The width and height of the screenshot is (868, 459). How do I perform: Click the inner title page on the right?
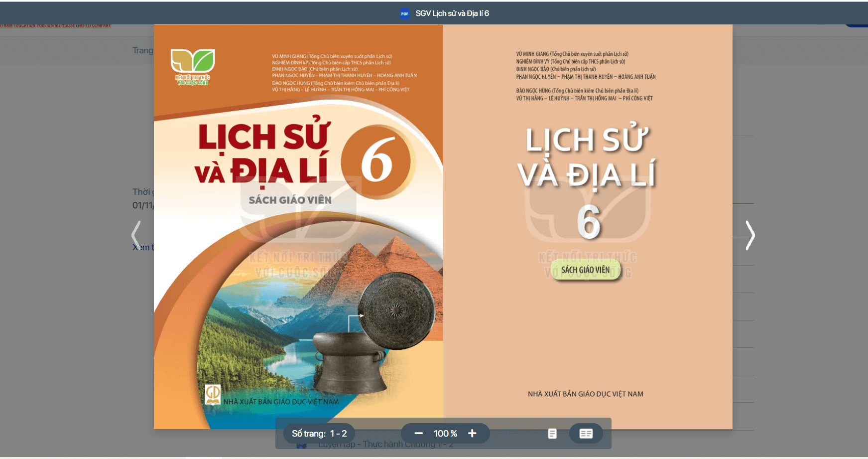588,227
